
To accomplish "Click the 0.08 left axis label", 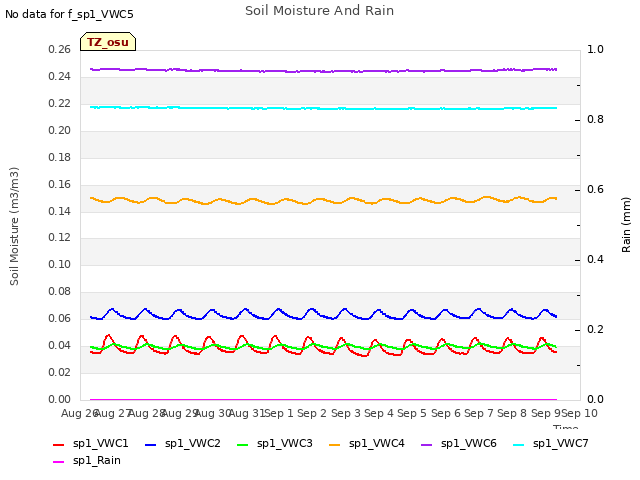I will (x=60, y=291).
